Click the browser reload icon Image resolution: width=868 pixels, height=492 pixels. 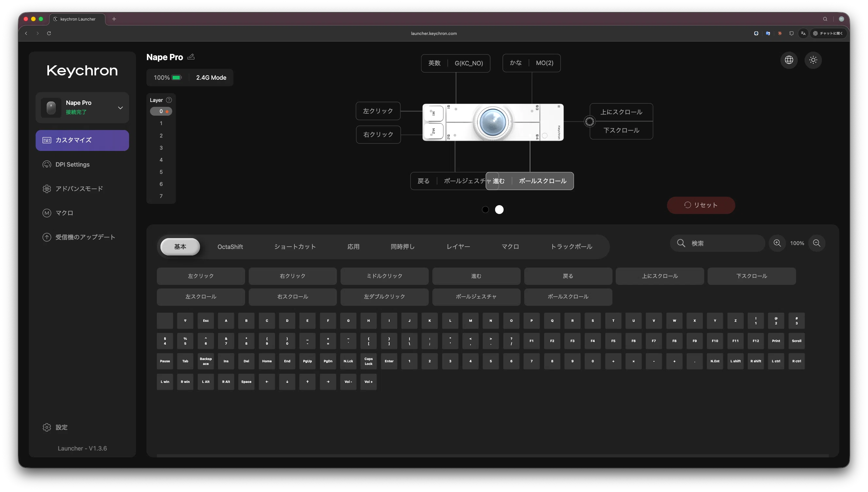click(x=49, y=33)
